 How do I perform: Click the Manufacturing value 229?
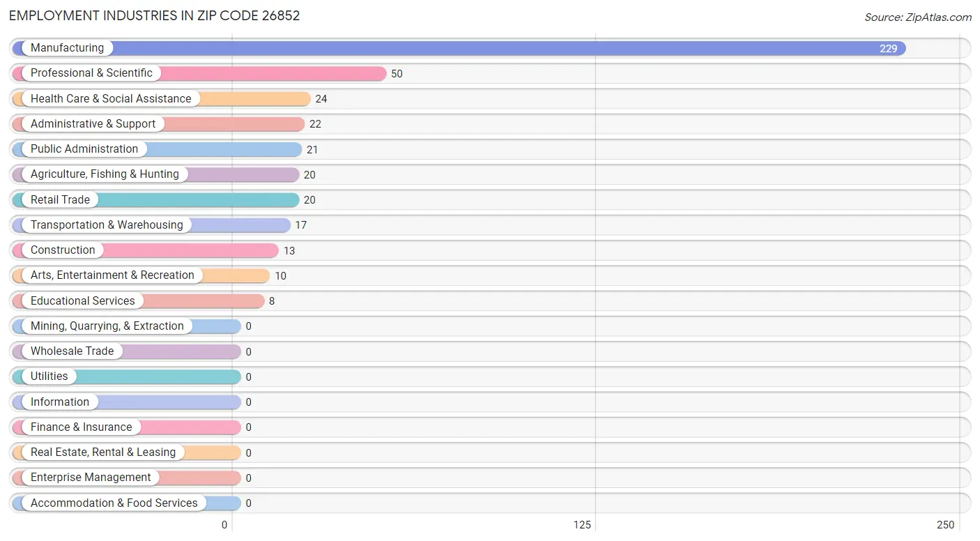pyautogui.click(x=889, y=49)
